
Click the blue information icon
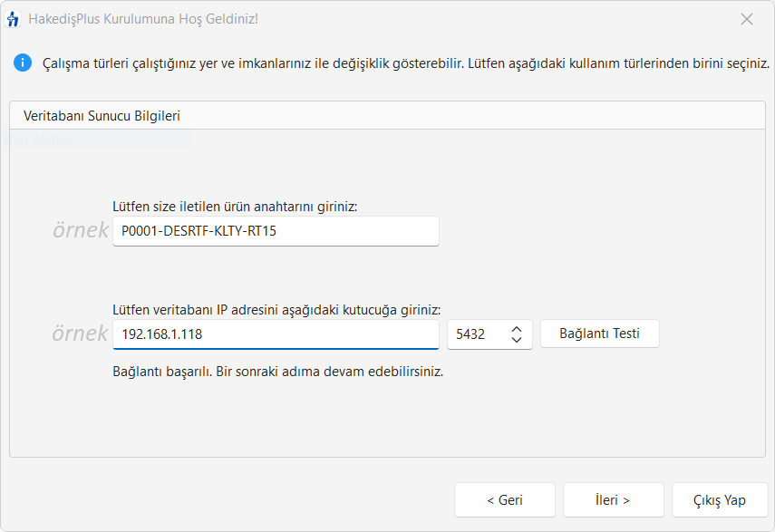[x=21, y=63]
